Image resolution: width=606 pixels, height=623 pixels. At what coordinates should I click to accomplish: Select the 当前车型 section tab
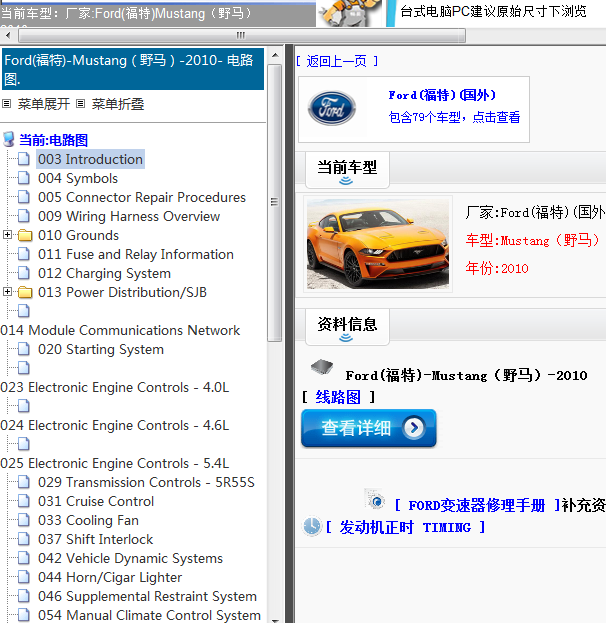tap(347, 170)
